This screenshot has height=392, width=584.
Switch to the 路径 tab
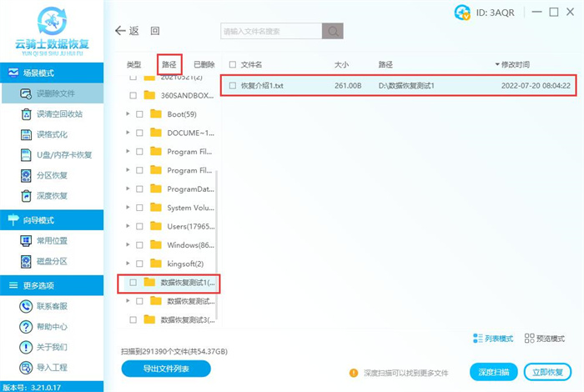pos(169,64)
